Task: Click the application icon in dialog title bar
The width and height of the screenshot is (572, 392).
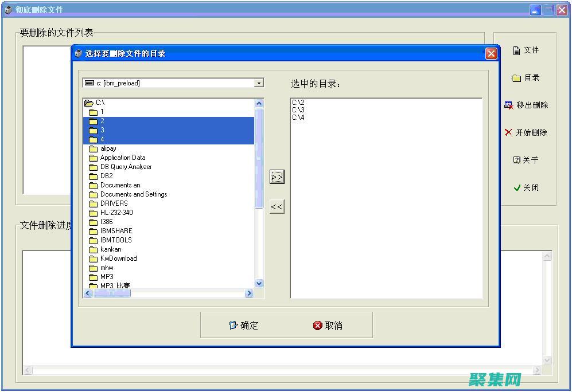Action: pos(78,53)
